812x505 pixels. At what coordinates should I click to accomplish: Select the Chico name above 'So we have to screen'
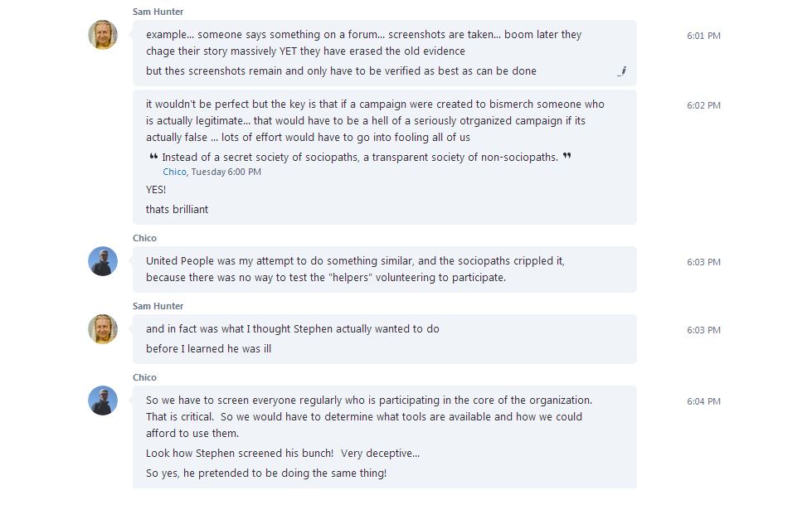144,377
